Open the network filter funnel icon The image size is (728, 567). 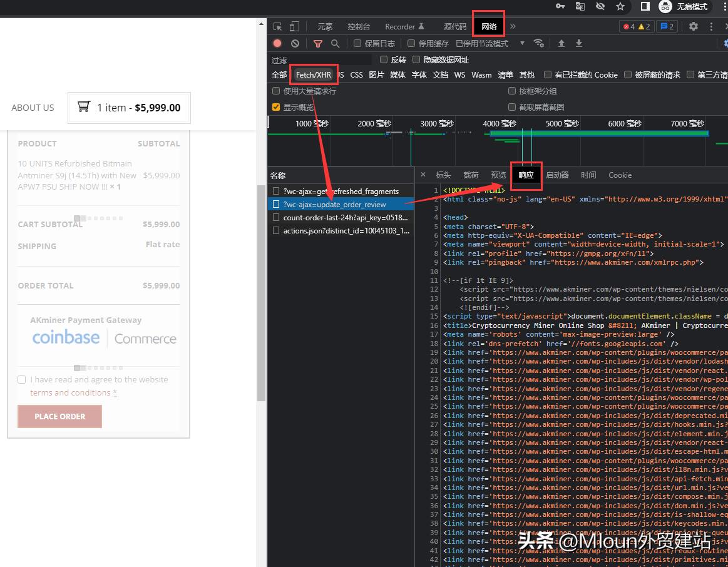pyautogui.click(x=318, y=43)
